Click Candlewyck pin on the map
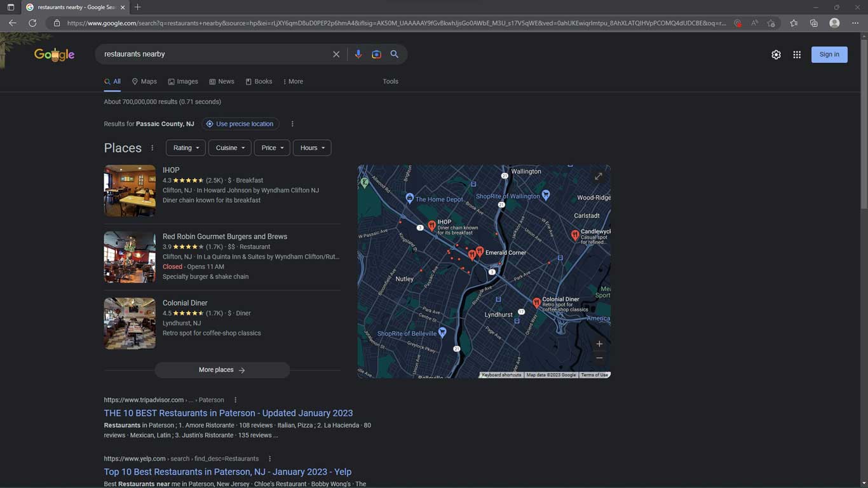Screen dimensions: 868x488 click(x=575, y=236)
